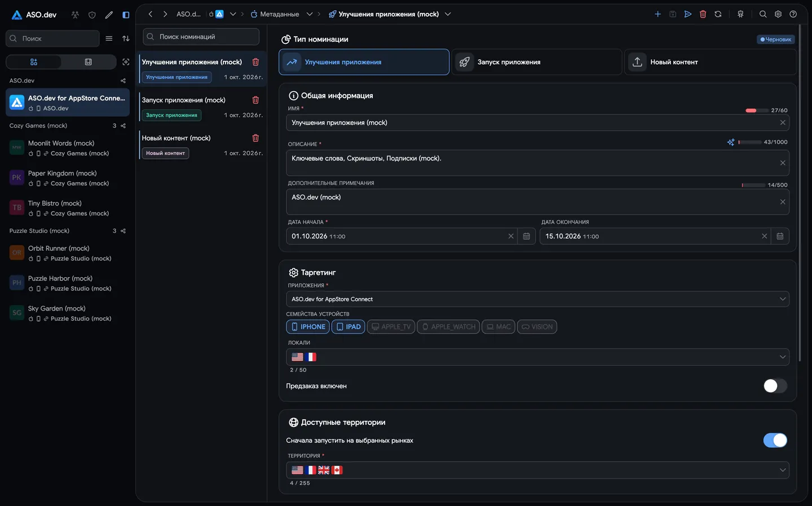Refresh data with the sync icon
Viewport: 812px width, 506px height.
coord(718,14)
